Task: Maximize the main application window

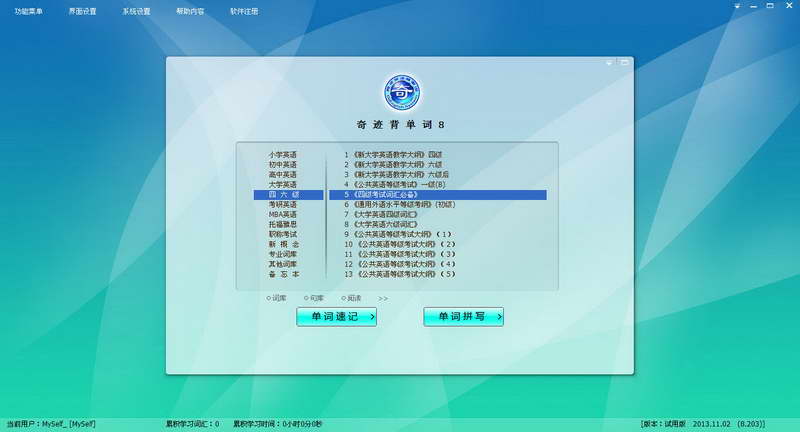Action: click(770, 6)
